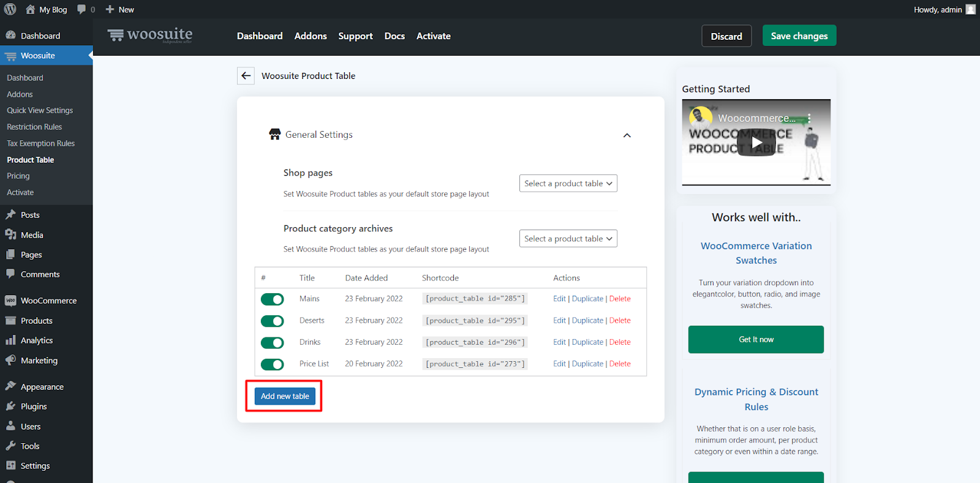The height and width of the screenshot is (483, 980).
Task: Click the Woosuite sidebar menu icon
Action: pos(10,56)
